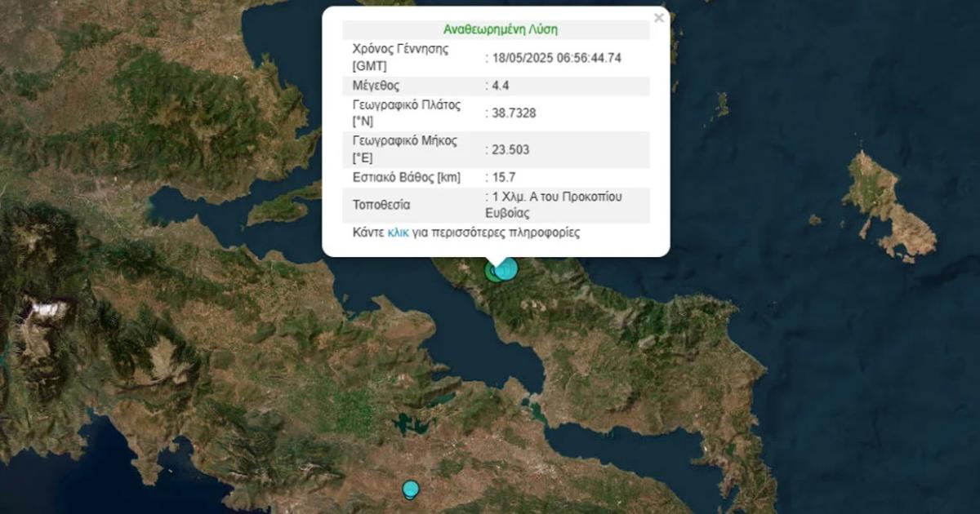Click the focal depth value 15.7
Screen dimensions: 980x514
tap(503, 177)
